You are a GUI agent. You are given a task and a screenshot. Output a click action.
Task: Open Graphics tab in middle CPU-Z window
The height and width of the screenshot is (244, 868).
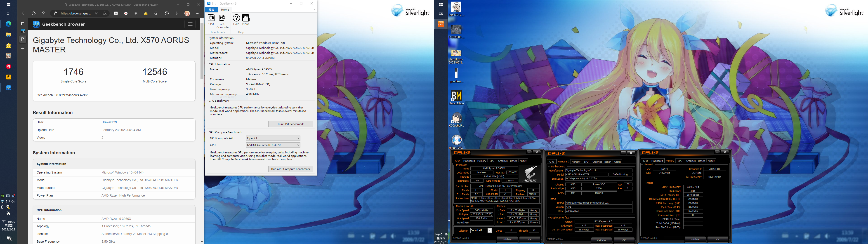[x=597, y=162]
